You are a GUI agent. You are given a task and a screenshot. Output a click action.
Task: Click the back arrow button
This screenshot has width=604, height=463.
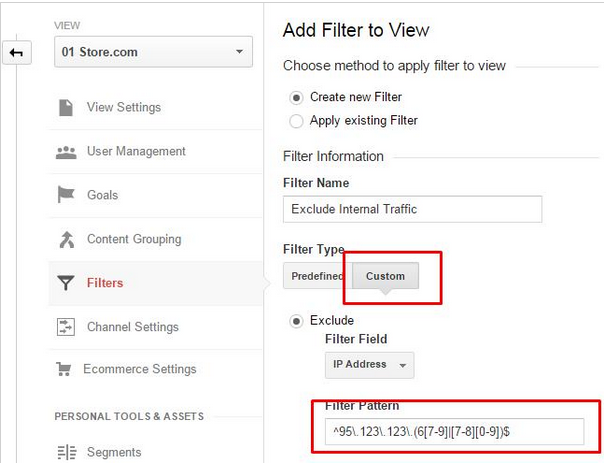[x=17, y=53]
